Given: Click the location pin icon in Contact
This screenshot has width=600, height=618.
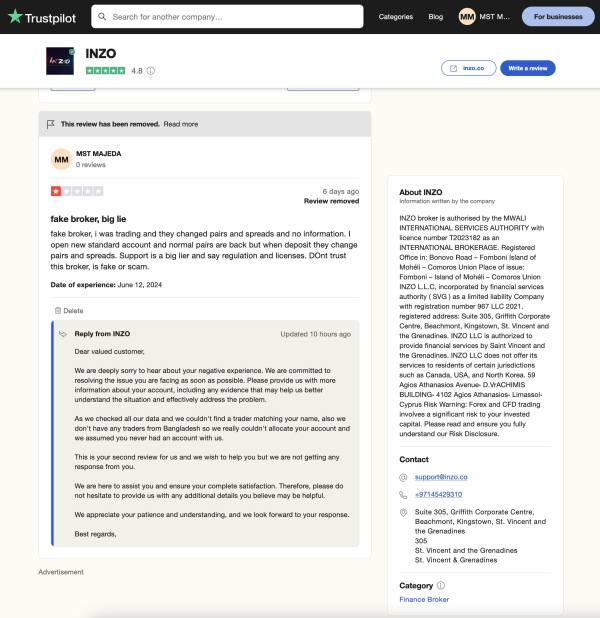Looking at the screenshot, I should coord(403,512).
